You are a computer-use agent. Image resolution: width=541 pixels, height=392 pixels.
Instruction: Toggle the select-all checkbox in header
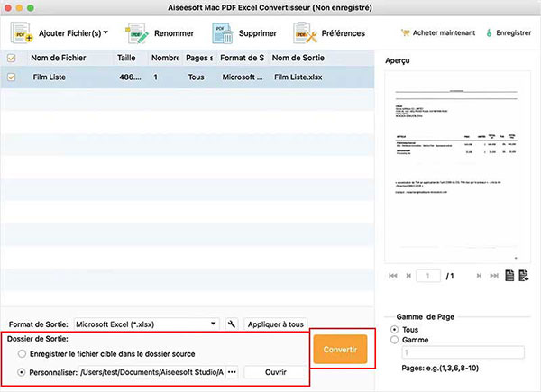pyautogui.click(x=12, y=58)
